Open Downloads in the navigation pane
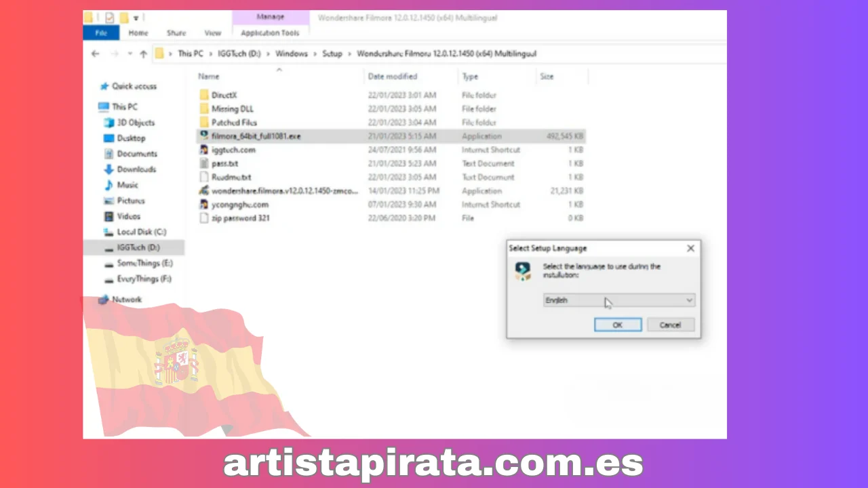Screen dimensions: 868x488 pyautogui.click(x=130, y=169)
